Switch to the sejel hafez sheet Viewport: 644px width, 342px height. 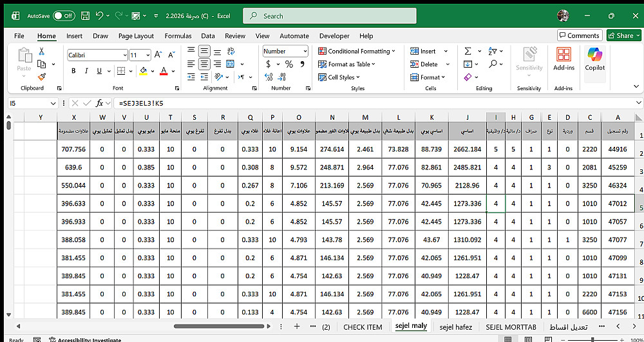[456, 327]
